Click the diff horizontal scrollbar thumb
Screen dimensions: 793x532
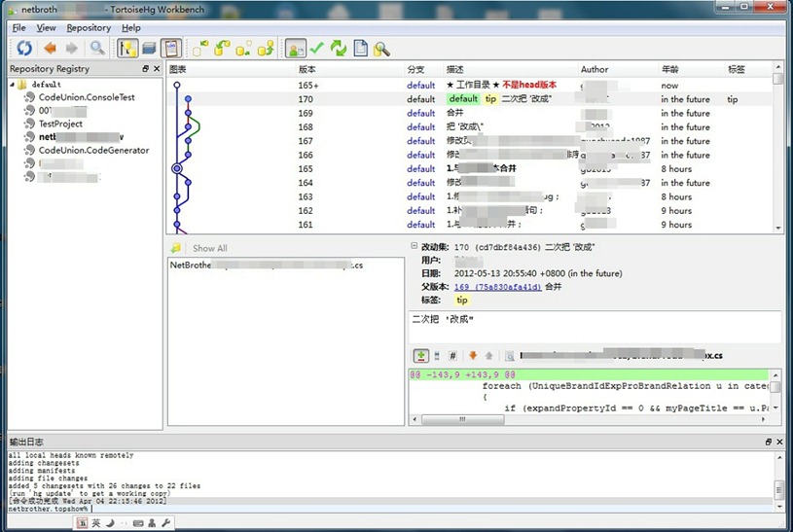(x=462, y=419)
